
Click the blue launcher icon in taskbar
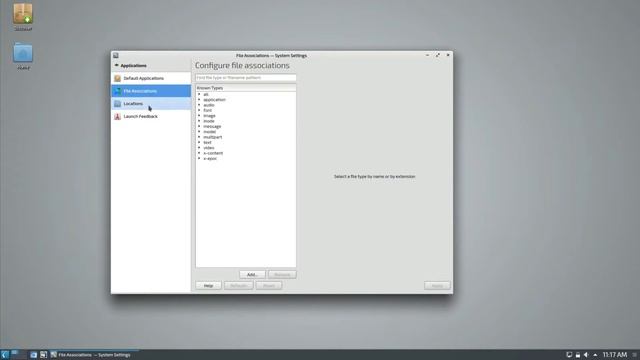pyautogui.click(x=33, y=355)
